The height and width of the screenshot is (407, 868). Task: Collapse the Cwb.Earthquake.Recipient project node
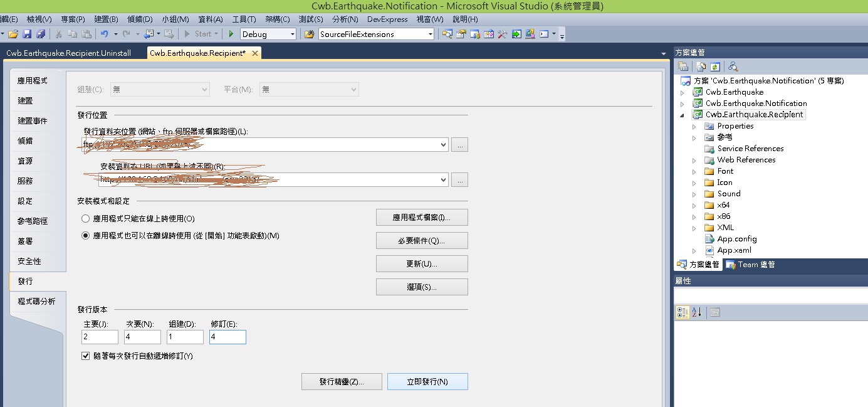tap(683, 115)
